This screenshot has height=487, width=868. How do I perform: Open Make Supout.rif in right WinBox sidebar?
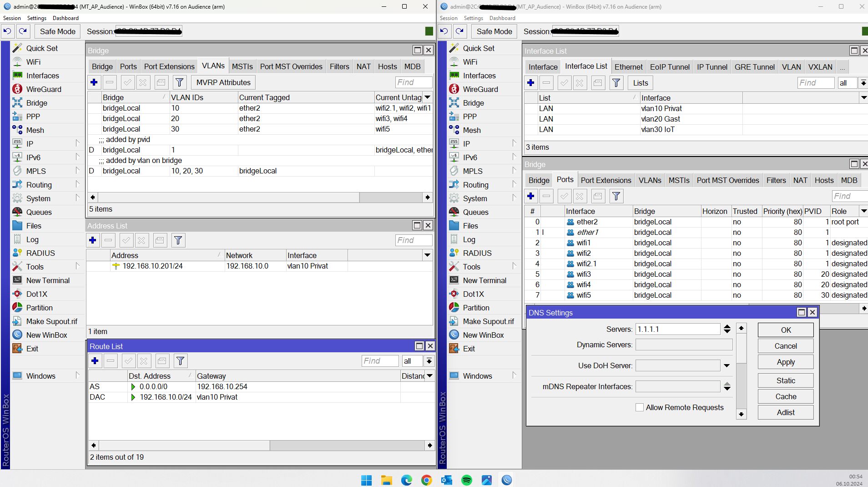pos(488,321)
